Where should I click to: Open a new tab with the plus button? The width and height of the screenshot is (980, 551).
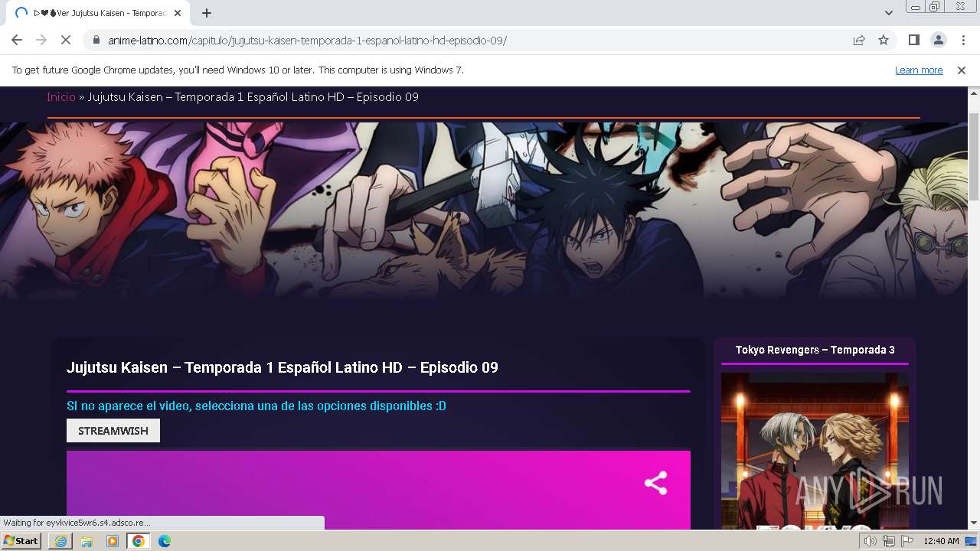point(207,13)
